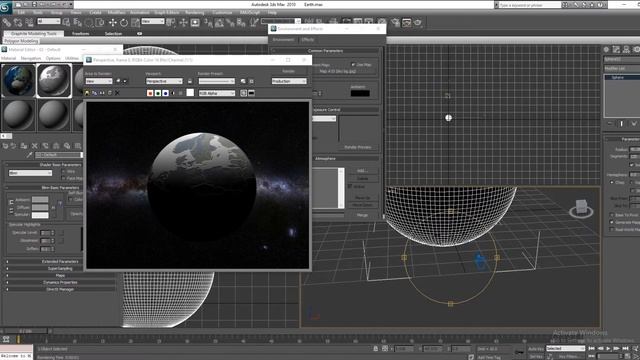Open the Customize menu in menu bar
640x360 pixels.
(x=222, y=13)
